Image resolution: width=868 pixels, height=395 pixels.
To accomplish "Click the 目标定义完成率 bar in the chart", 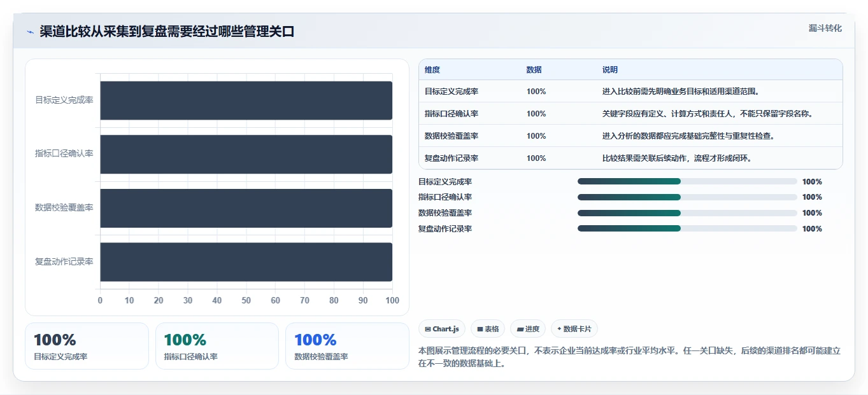I will [x=246, y=100].
